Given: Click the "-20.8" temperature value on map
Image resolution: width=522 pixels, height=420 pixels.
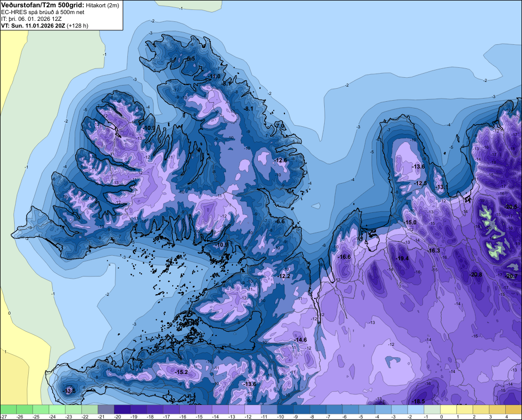Looking at the screenshot, I should coord(476,274).
